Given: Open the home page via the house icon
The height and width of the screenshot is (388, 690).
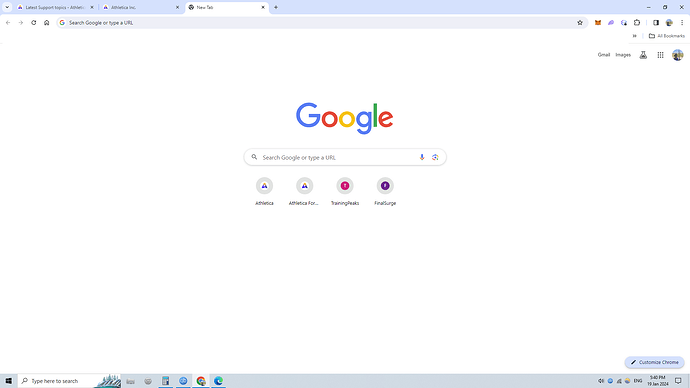Looking at the screenshot, I should point(47,22).
